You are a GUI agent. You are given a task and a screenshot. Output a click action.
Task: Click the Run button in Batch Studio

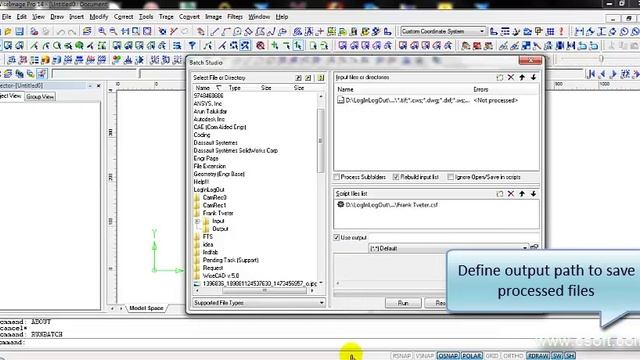[x=403, y=303]
